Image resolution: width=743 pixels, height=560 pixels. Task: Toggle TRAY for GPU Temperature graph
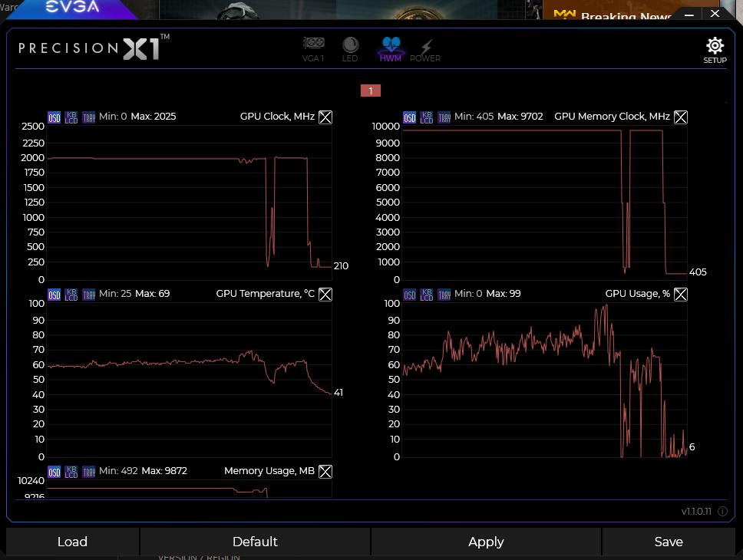click(x=88, y=295)
